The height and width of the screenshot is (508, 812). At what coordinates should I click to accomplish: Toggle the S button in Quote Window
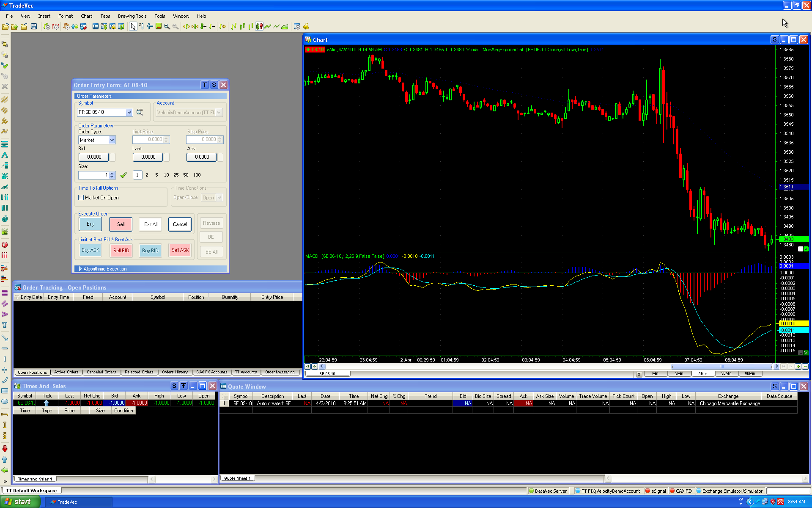pyautogui.click(x=775, y=387)
